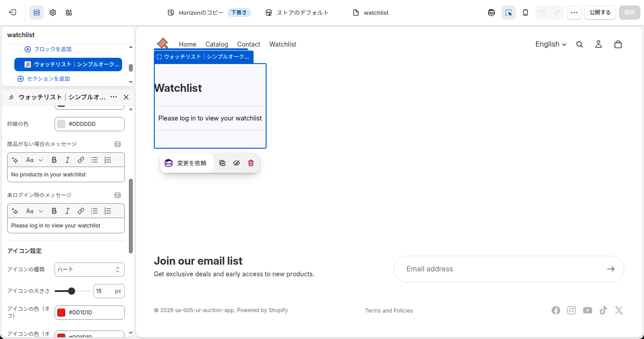
Task: Click the 公開する publish button
Action: tap(600, 13)
